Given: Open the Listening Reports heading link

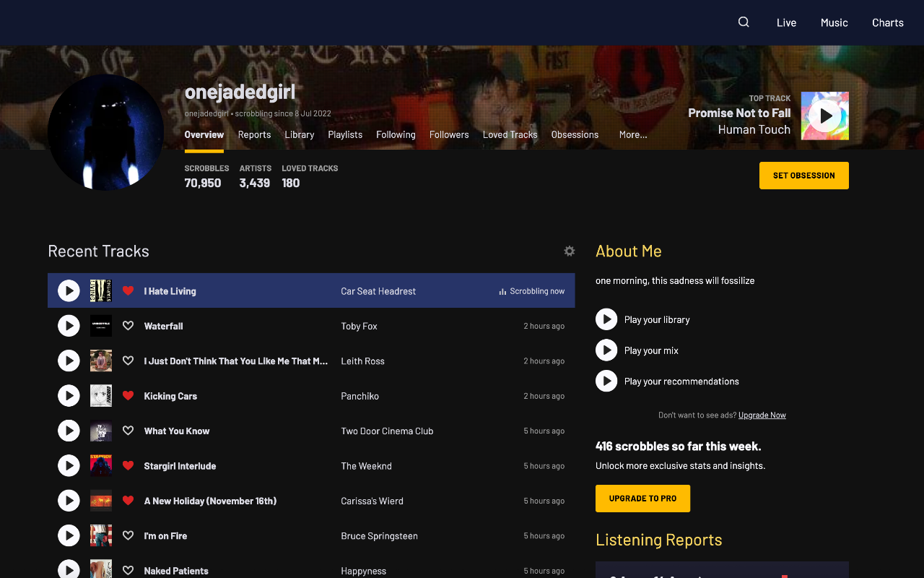Looking at the screenshot, I should [659, 540].
